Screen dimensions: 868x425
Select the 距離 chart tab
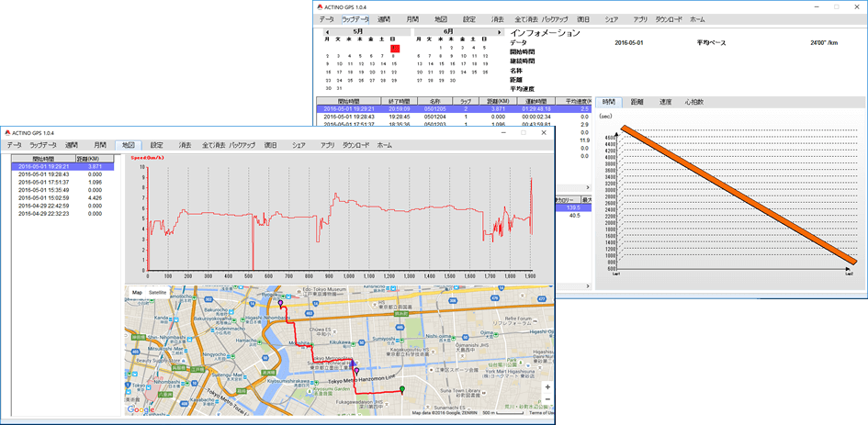click(x=637, y=102)
